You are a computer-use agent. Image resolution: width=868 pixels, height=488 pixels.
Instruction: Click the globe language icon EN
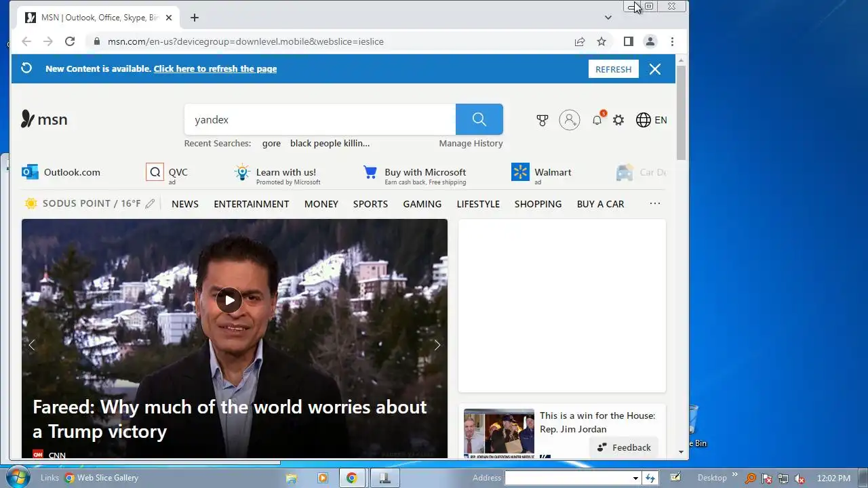pyautogui.click(x=652, y=120)
